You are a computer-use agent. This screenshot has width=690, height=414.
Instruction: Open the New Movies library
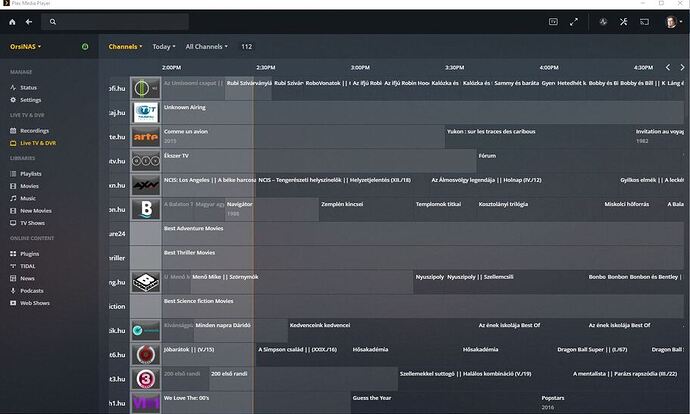click(36, 211)
